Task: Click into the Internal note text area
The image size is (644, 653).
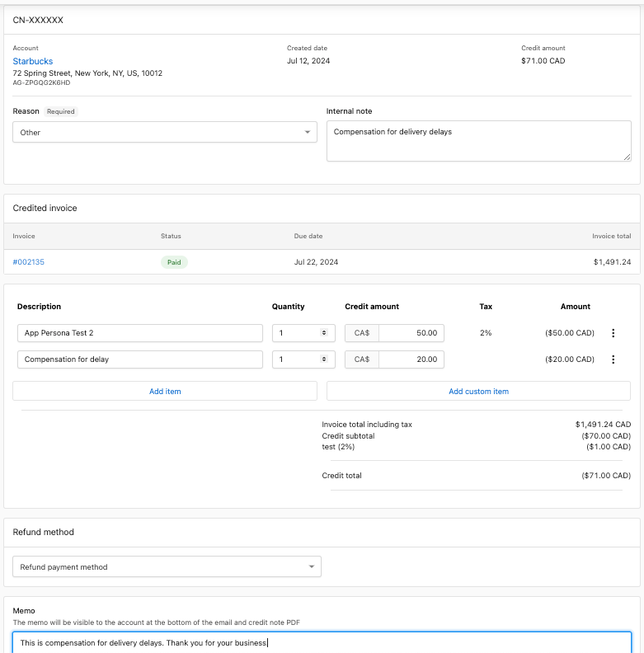Action: point(479,141)
